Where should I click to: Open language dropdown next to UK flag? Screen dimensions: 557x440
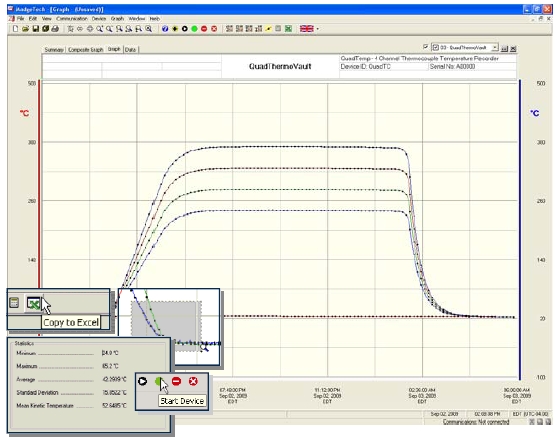click(318, 29)
